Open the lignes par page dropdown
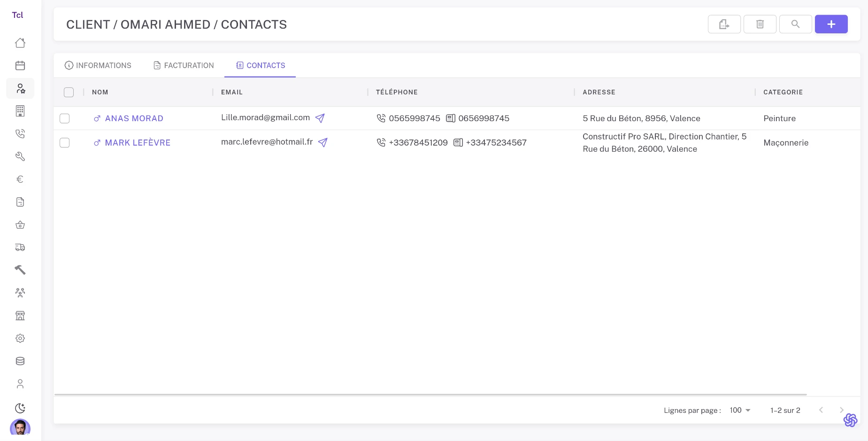This screenshot has width=868, height=441. (x=739, y=410)
